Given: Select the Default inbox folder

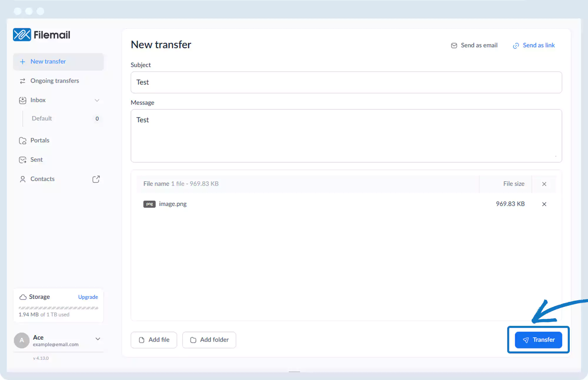Looking at the screenshot, I should [42, 118].
